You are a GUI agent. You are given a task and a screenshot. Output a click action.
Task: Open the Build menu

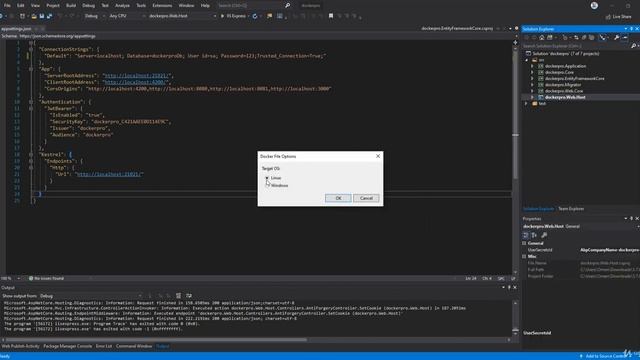point(71,6)
